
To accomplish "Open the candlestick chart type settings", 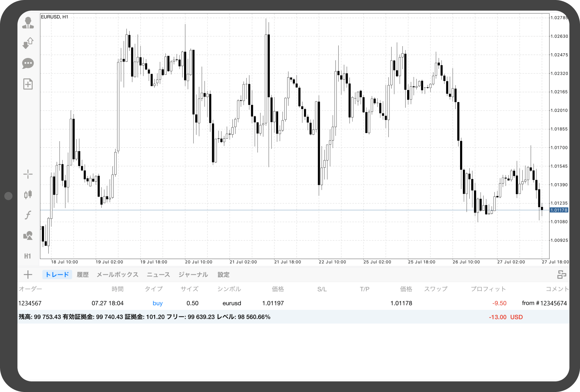I will tap(28, 194).
